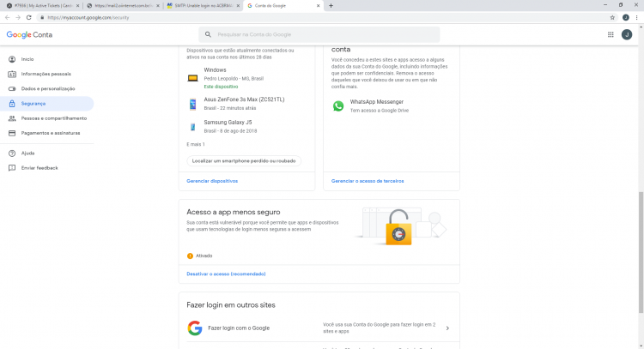Click the Início person icon
The image size is (644, 349).
click(x=12, y=59)
